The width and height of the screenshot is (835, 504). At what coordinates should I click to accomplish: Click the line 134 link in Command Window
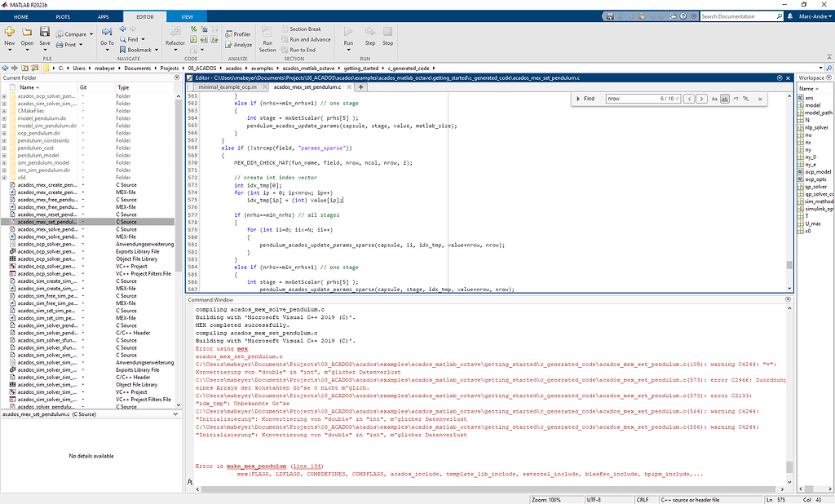(307, 466)
